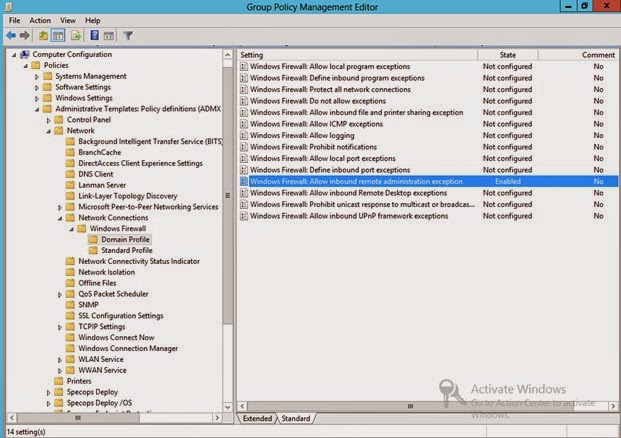Click the folder icon next to Network Isolation
This screenshot has width=621, height=438.
[70, 272]
